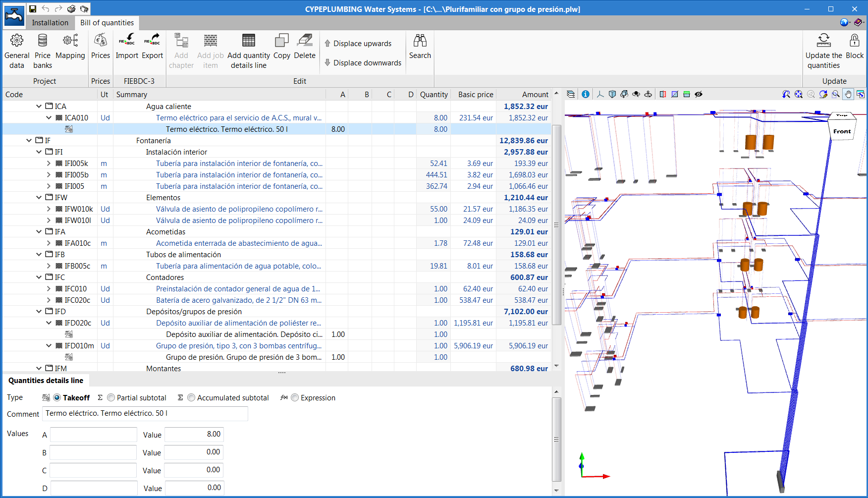This screenshot has width=868, height=498.
Task: Collapse the ICA chapter in the tree
Action: tap(39, 106)
